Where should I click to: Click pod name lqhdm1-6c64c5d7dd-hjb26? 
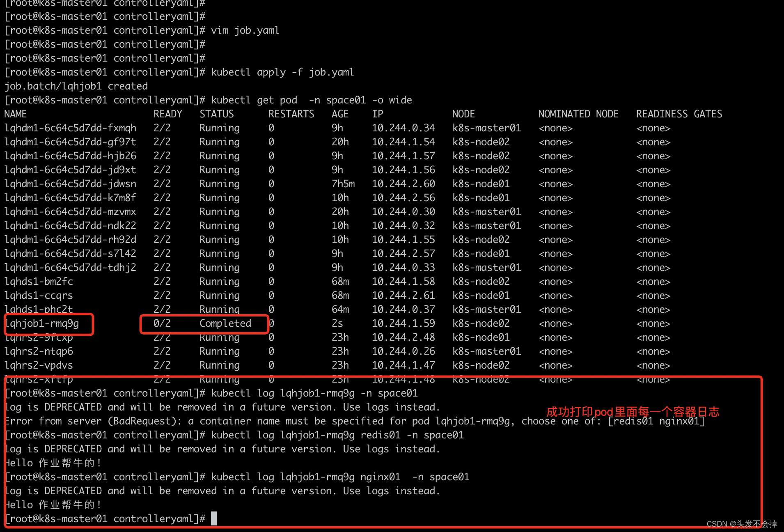pyautogui.click(x=70, y=156)
